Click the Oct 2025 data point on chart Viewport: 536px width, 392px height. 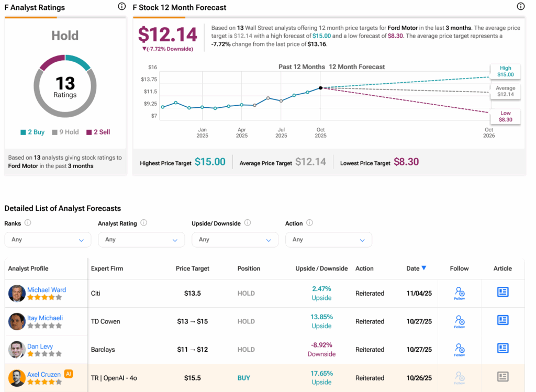click(320, 88)
